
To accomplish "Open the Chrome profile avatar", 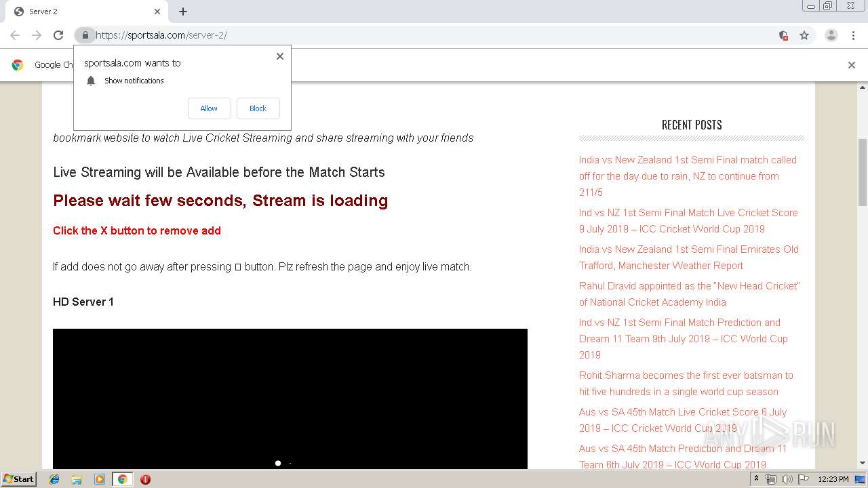I will pos(831,35).
